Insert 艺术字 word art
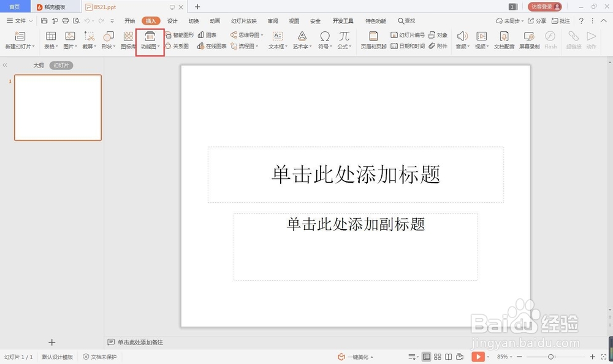613x364 pixels. tap(302, 40)
